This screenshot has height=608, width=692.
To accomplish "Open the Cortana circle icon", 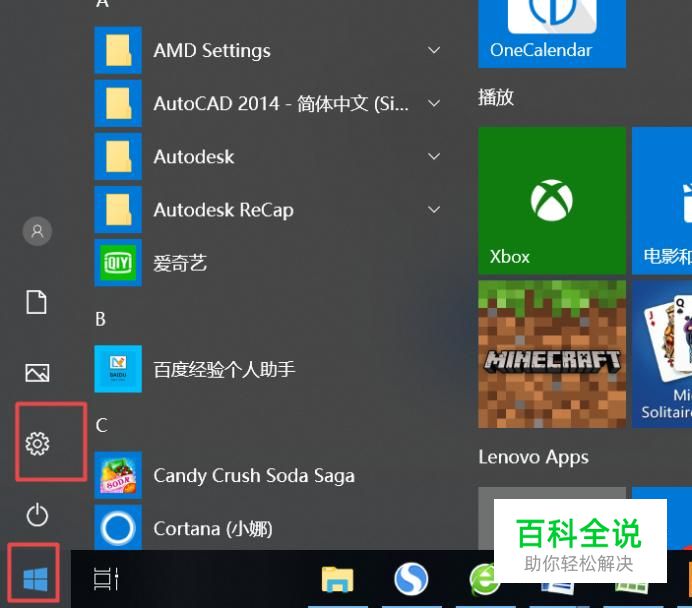I will pos(118,527).
